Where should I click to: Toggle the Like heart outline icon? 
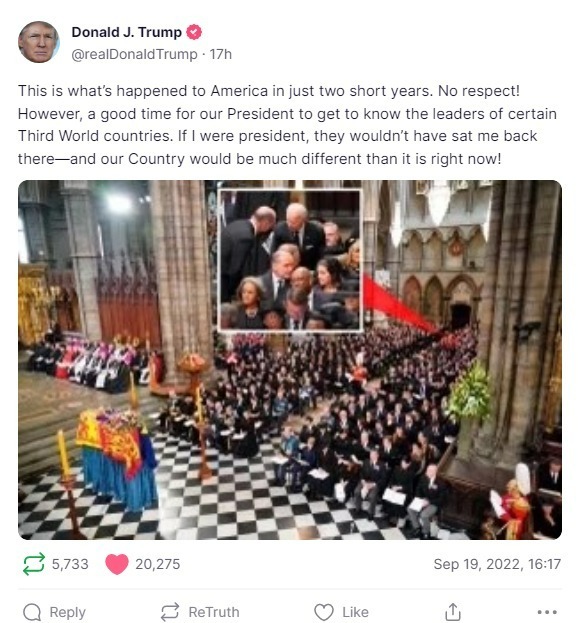point(324,612)
